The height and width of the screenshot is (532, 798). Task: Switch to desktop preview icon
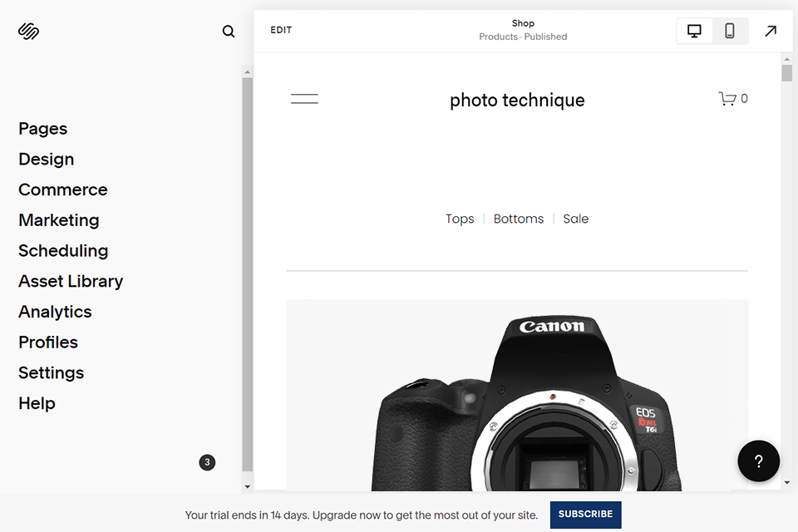pyautogui.click(x=694, y=31)
